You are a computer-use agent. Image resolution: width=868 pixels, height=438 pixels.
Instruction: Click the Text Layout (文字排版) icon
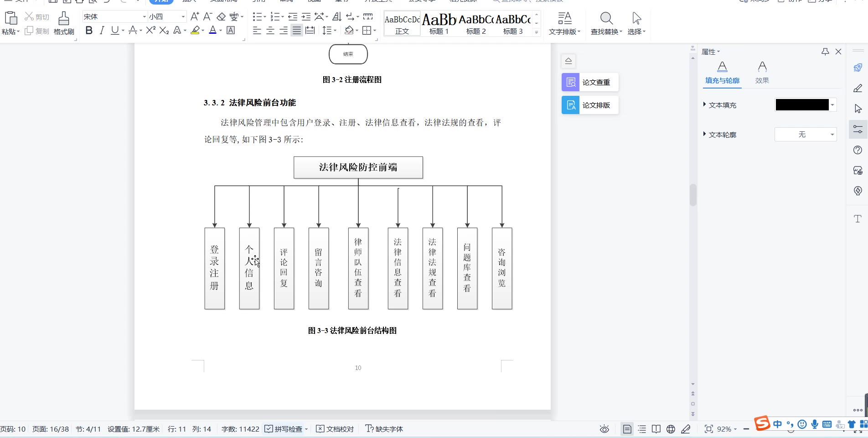click(565, 18)
